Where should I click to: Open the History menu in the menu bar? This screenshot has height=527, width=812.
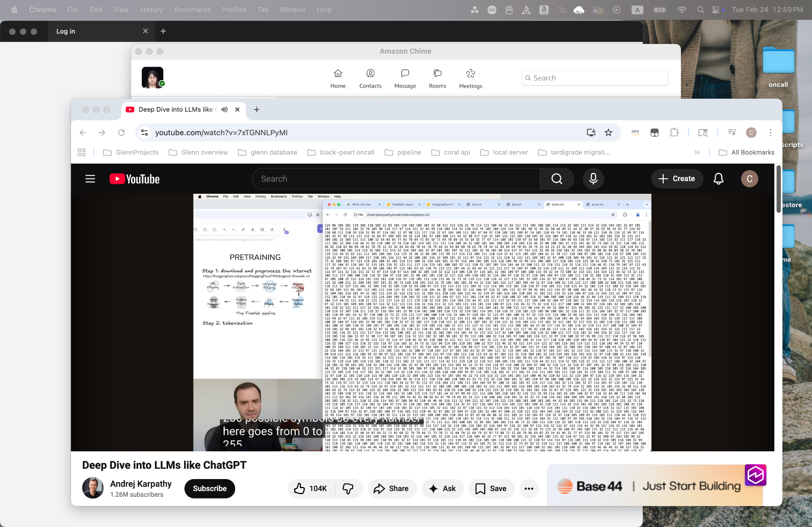(151, 10)
